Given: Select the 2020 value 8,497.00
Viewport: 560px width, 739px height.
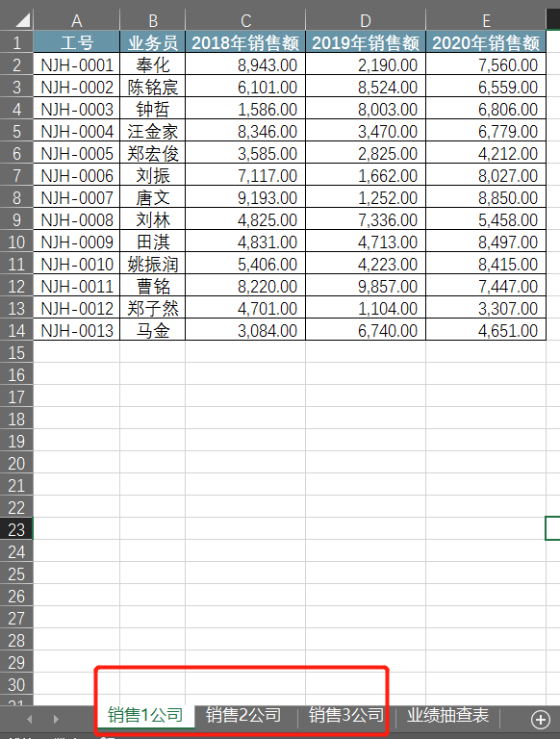Looking at the screenshot, I should coord(486,242).
